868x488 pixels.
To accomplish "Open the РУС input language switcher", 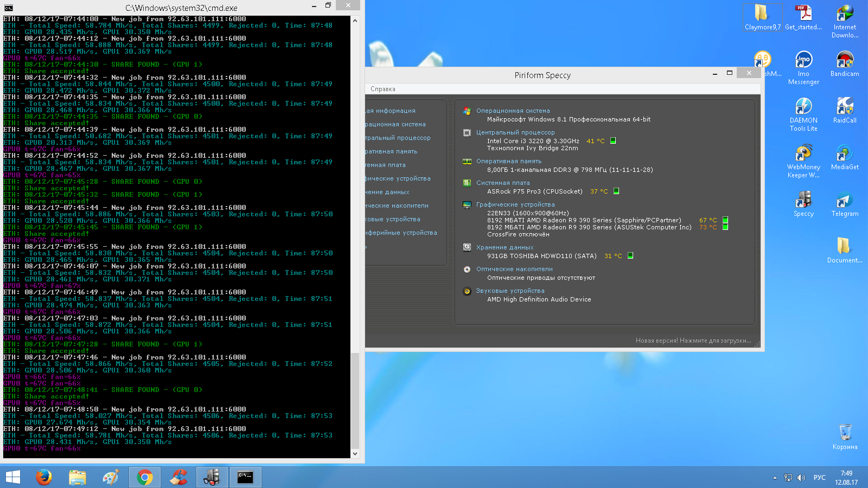I will click(819, 478).
